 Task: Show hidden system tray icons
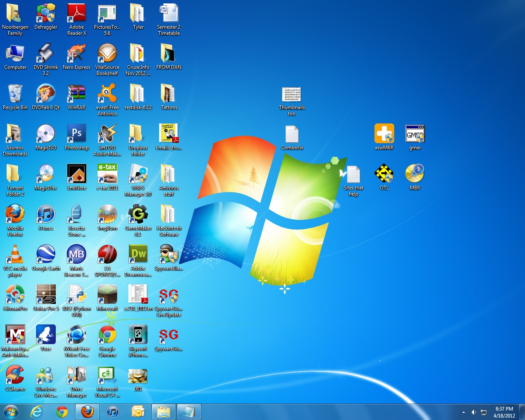[464, 412]
